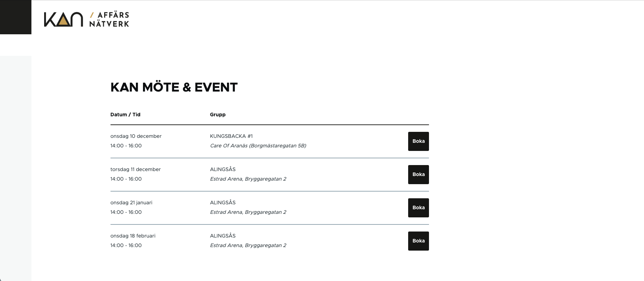Click the black square in top-left corner
This screenshot has height=281, width=644.
[x=16, y=17]
